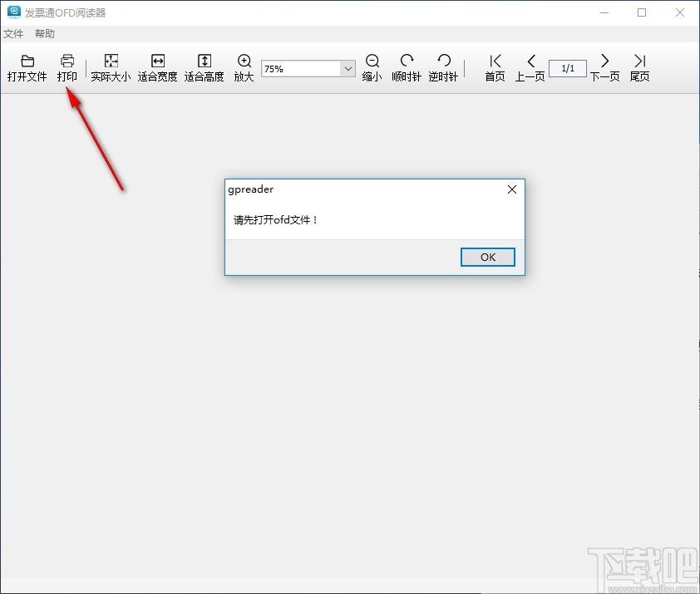Click the Zoom In (放大) magnifier
Viewport: 700px width, 594px height.
click(244, 61)
